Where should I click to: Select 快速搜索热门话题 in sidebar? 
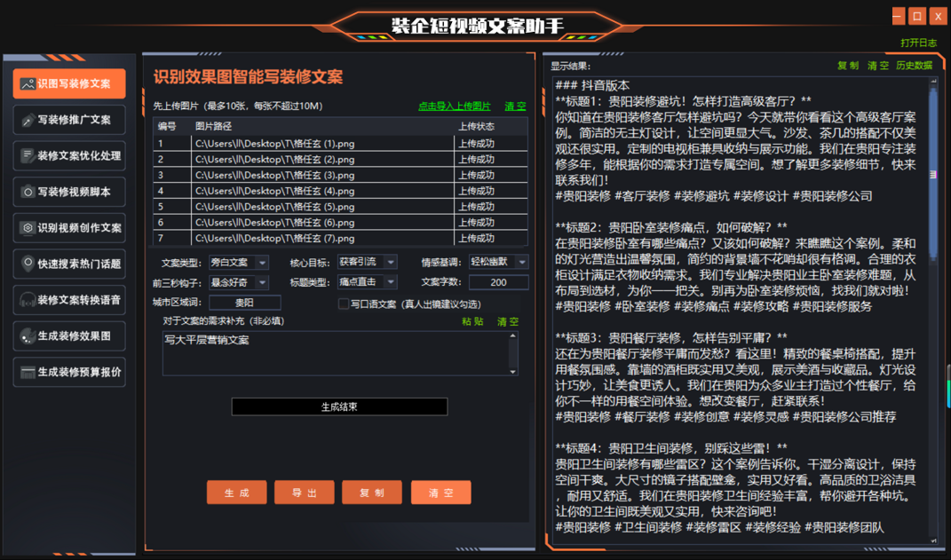point(69,264)
